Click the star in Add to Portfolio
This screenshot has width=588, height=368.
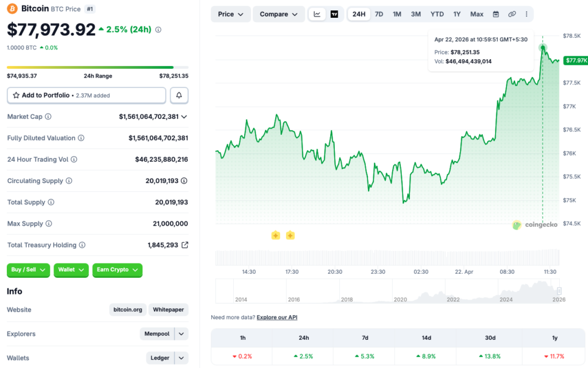[16, 95]
